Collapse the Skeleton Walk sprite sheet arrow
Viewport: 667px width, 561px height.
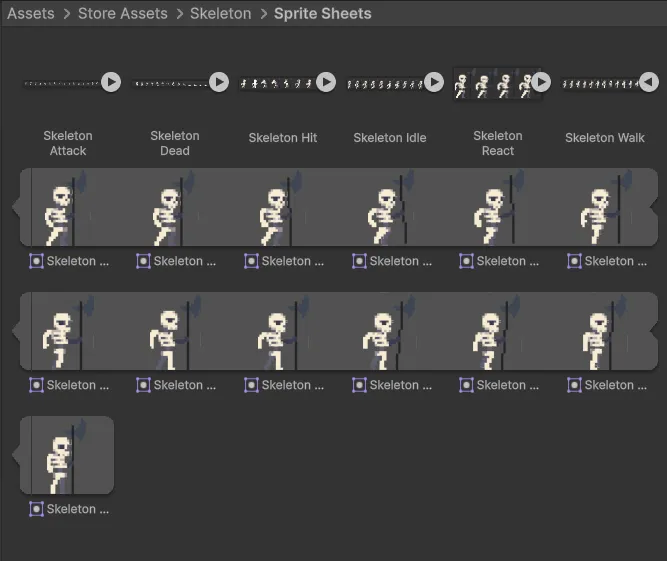point(649,82)
